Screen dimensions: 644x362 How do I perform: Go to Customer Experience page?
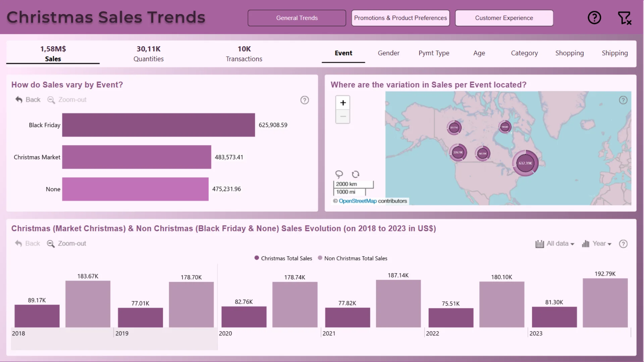pyautogui.click(x=504, y=18)
